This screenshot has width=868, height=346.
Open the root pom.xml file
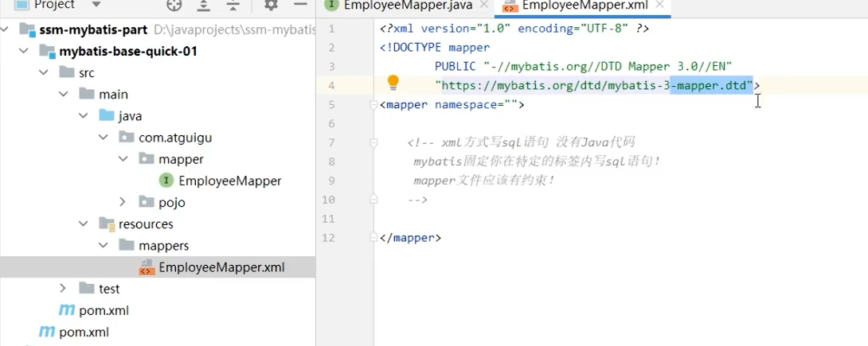tap(84, 332)
